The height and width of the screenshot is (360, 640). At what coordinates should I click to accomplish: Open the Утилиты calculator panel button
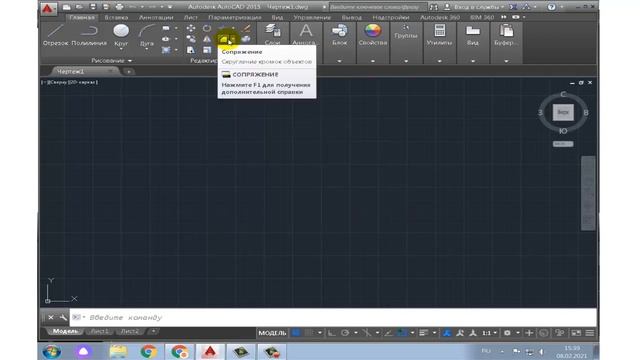[x=439, y=34]
